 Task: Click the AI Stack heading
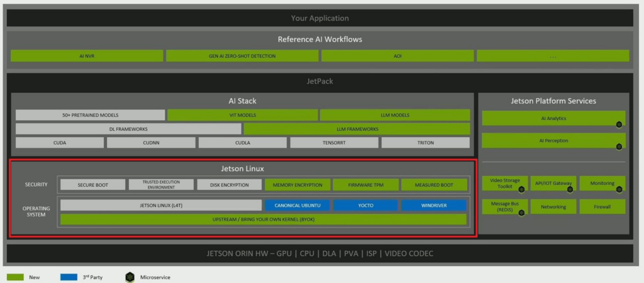click(x=242, y=101)
